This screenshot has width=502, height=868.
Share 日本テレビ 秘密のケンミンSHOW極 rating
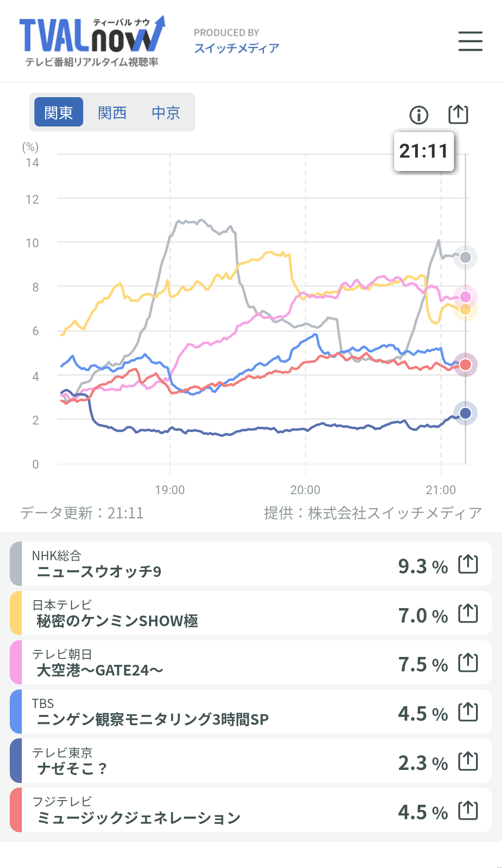point(468,613)
